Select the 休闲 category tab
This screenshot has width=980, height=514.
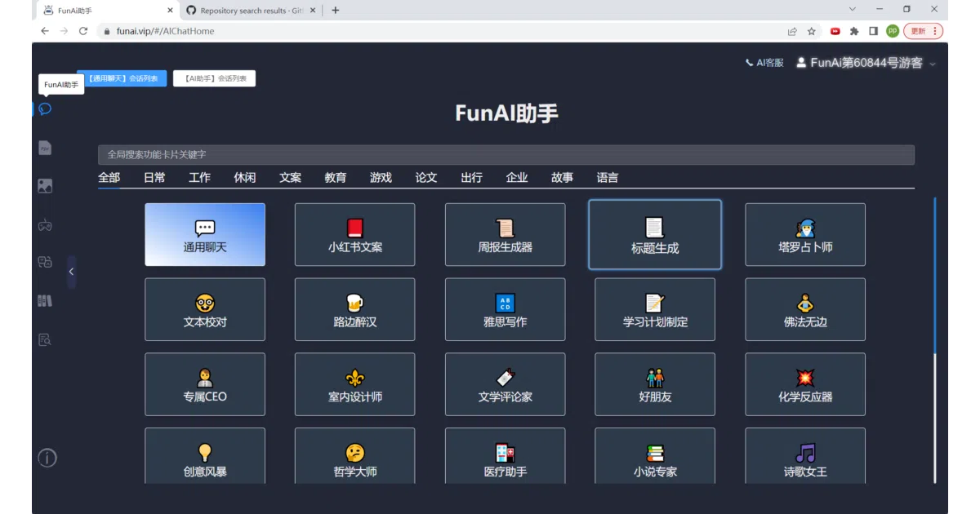245,177
